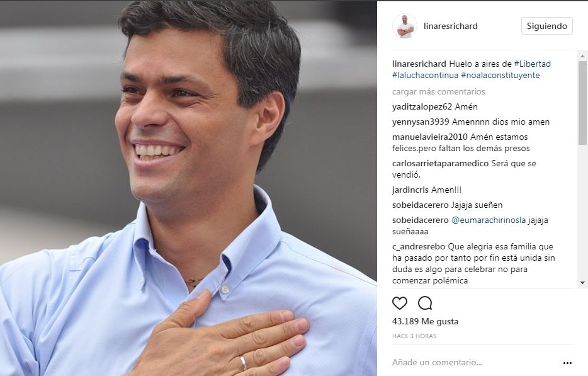Visit the @eumarachirinosla mention
The width and height of the screenshot is (588, 376).
pyautogui.click(x=489, y=220)
